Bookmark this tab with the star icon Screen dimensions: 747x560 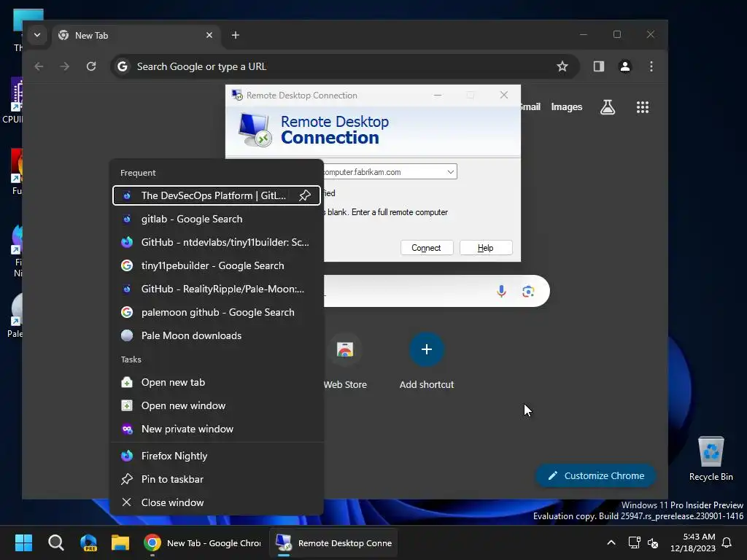(562, 66)
